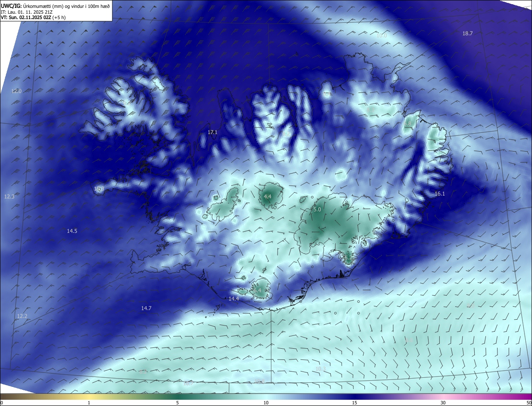Click the 16.1 value label on the map
Viewport: 532px width, 406px height.
click(x=439, y=194)
